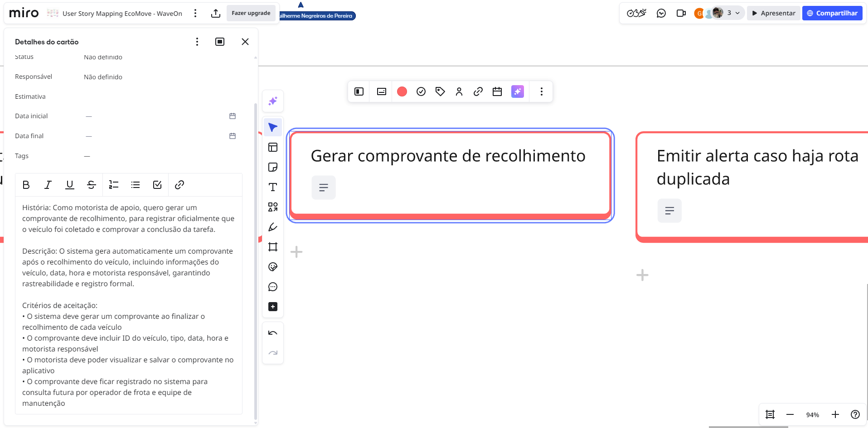Select the Frame tool
The image size is (868, 428).
[273, 247]
